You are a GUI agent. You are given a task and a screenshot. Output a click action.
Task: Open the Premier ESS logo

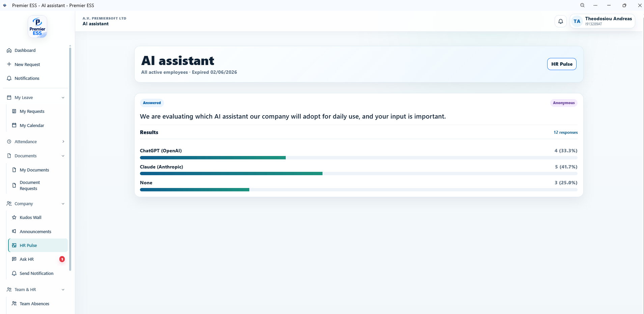point(37,27)
